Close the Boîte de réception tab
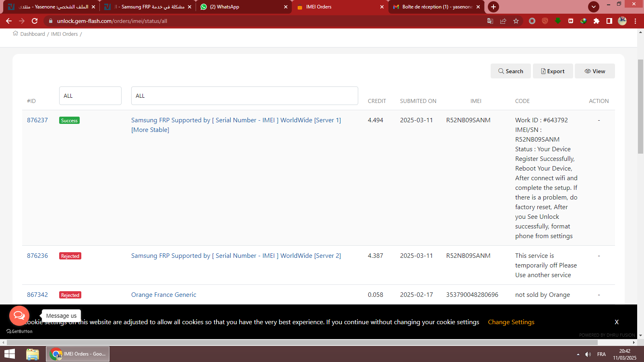 478,7
